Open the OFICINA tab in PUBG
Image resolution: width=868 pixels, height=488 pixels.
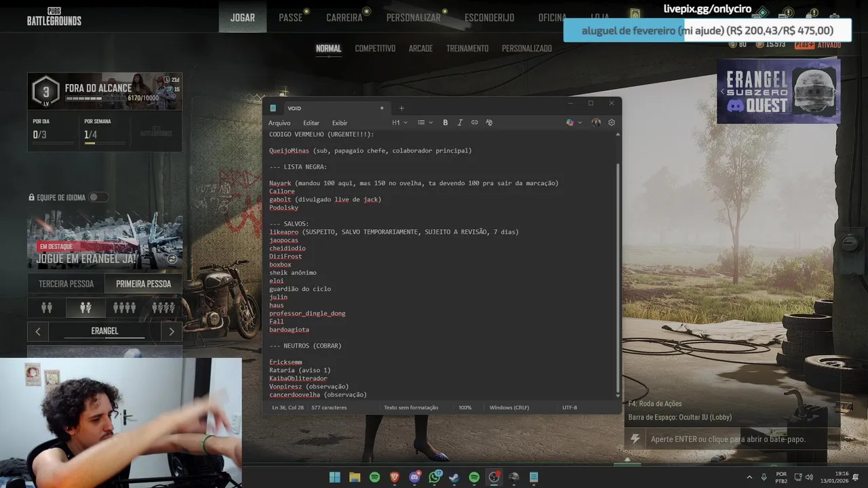(x=553, y=18)
